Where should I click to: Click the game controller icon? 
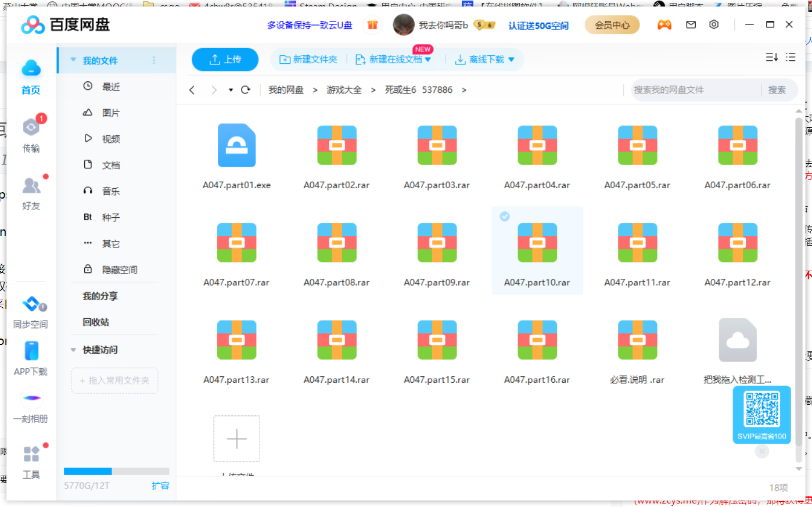[664, 24]
